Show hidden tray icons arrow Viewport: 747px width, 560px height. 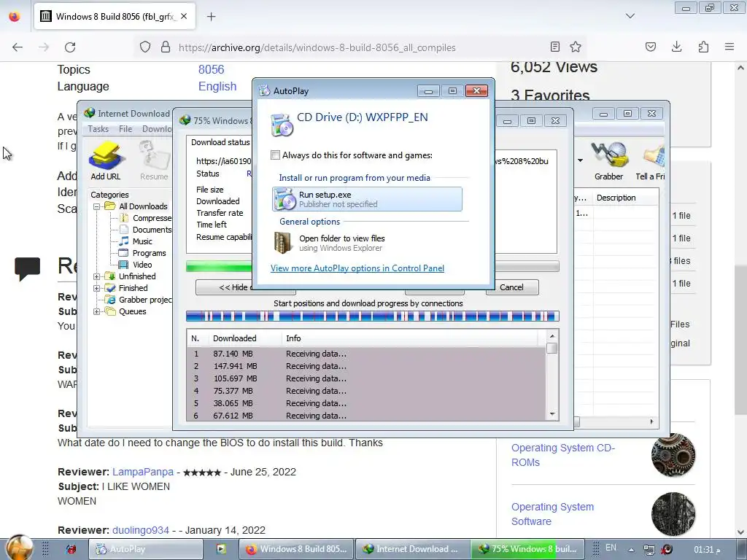point(631,550)
